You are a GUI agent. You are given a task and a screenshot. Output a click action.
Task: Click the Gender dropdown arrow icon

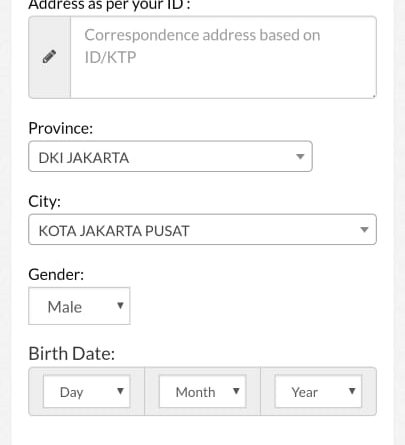pyautogui.click(x=120, y=305)
